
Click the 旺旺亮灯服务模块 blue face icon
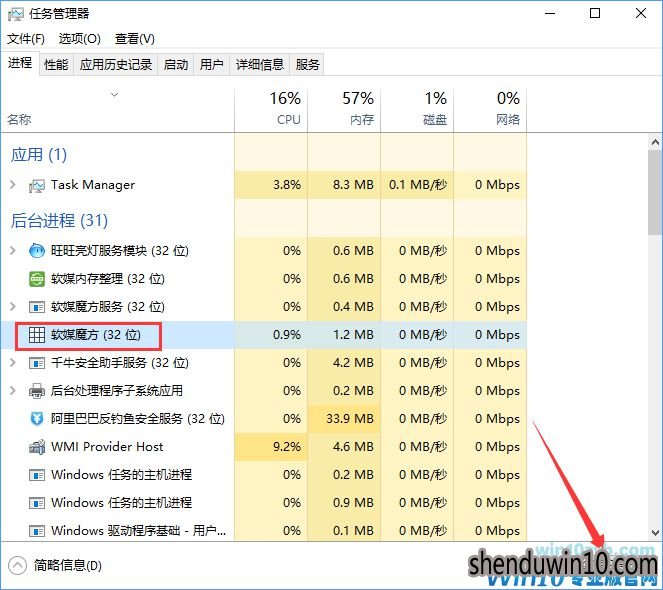click(x=37, y=251)
